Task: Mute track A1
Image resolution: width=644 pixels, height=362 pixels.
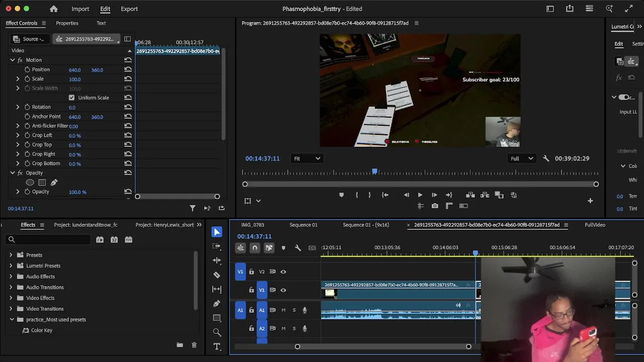Action: [x=283, y=310]
